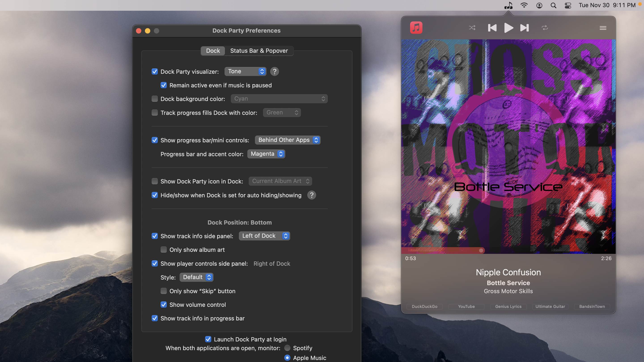Toggle Show volume control checkbox
Screen dimensions: 644x362
(163, 305)
